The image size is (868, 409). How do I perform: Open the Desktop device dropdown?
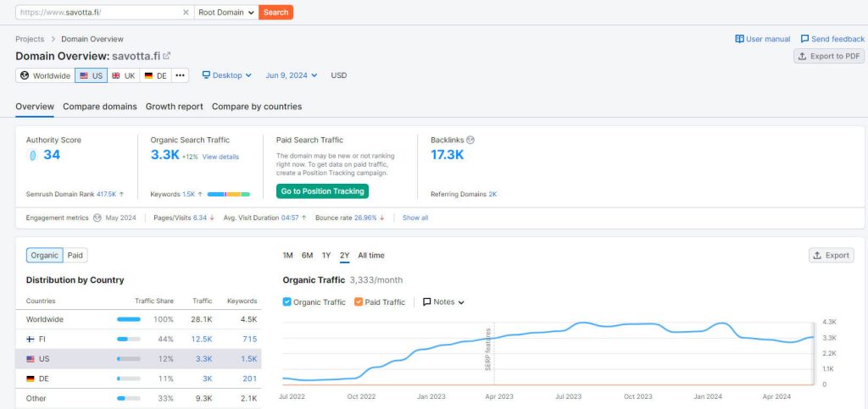point(227,75)
